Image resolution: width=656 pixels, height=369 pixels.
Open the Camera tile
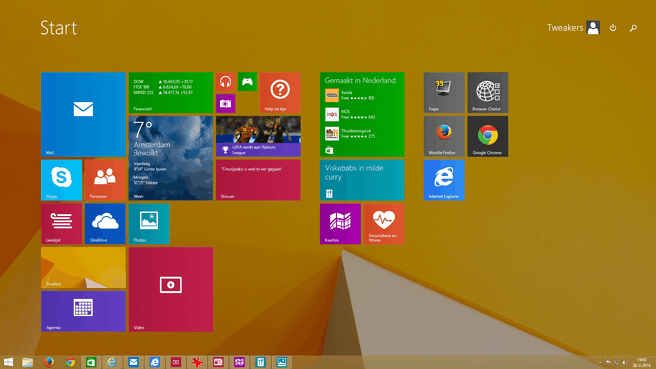tap(226, 103)
